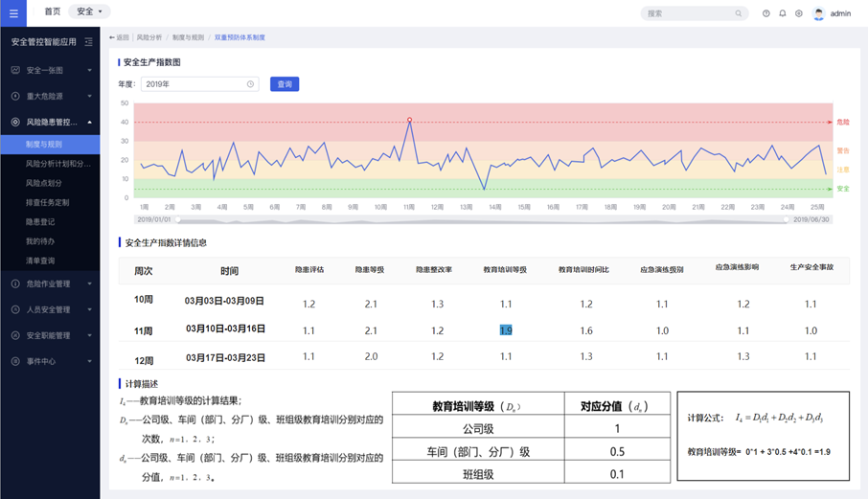Click the 12周 row label
This screenshot has height=499, width=868.
[144, 361]
